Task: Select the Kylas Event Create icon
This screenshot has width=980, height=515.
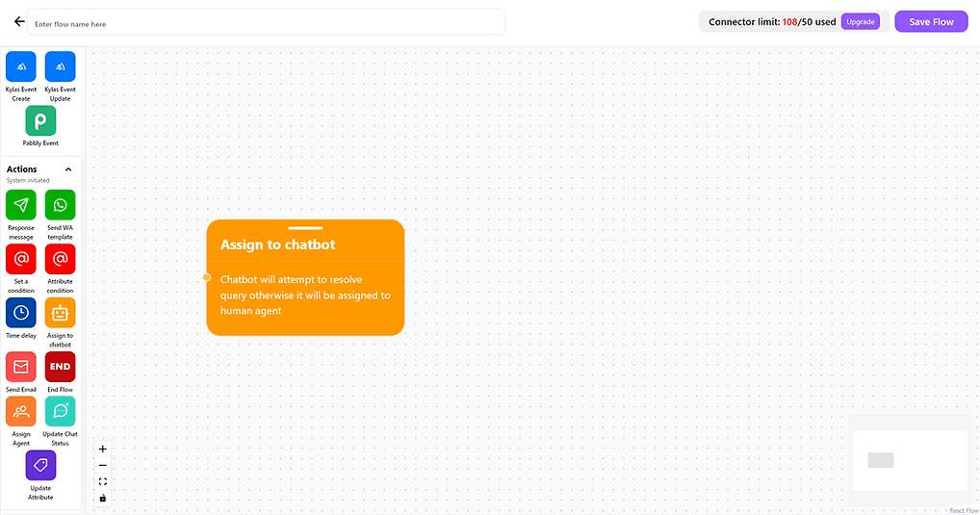Action: pos(20,66)
